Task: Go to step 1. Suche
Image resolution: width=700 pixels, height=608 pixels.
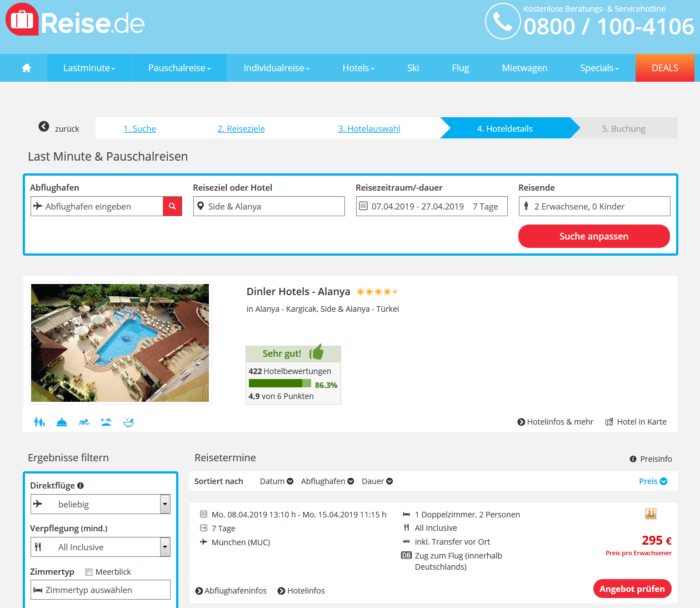Action: pyautogui.click(x=139, y=128)
